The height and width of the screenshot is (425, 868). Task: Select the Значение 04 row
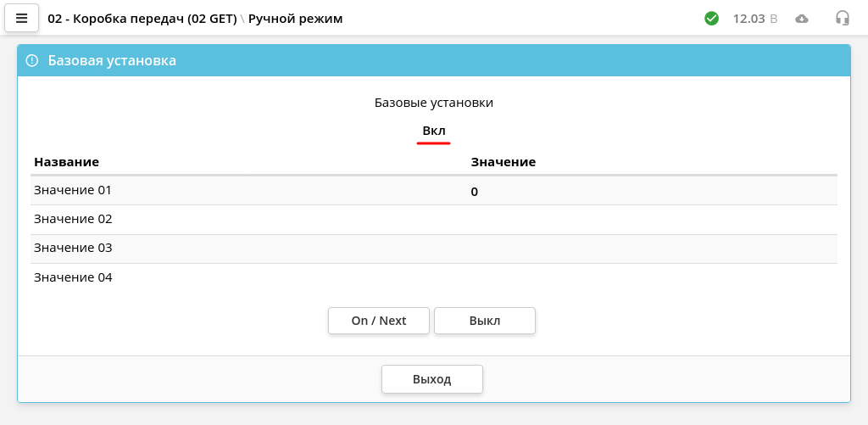(434, 277)
